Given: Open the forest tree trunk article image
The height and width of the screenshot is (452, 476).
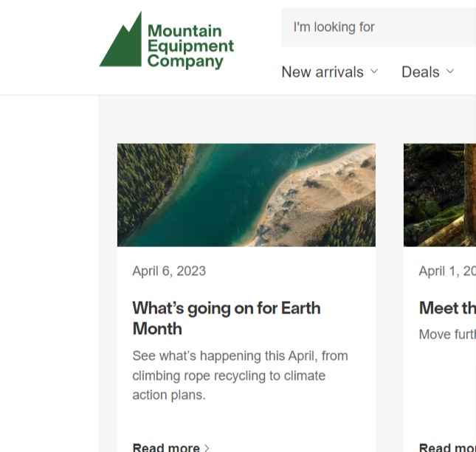Looking at the screenshot, I should 440,195.
